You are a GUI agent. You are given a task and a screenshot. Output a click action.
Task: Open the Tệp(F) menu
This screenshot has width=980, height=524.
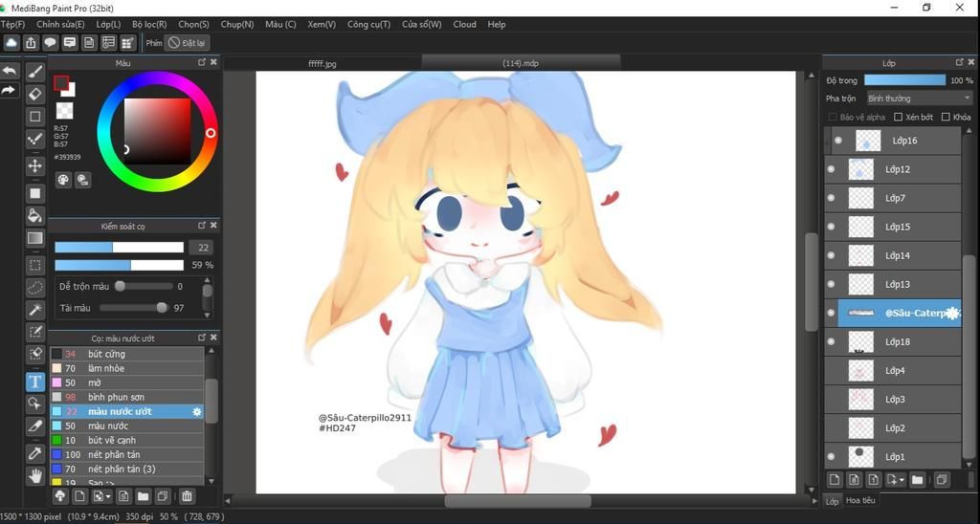pos(12,24)
